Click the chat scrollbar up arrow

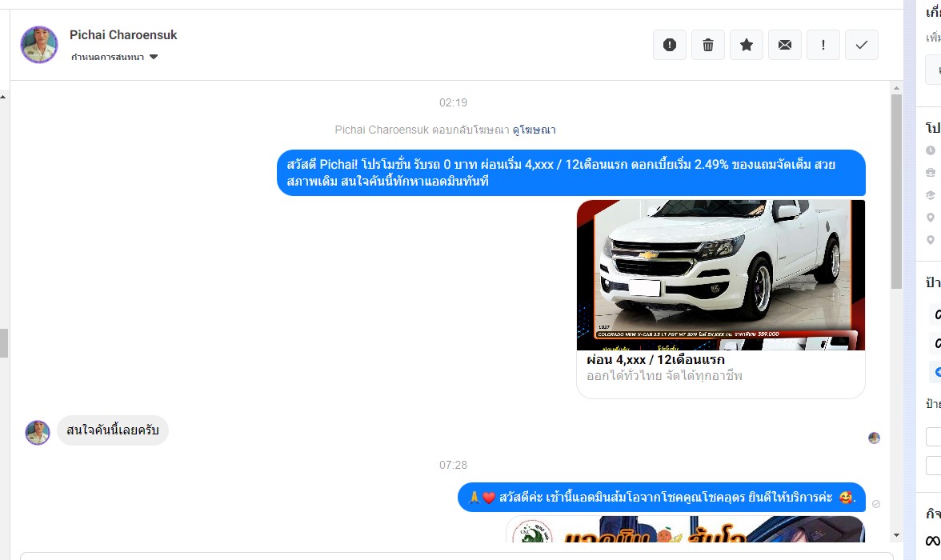[x=896, y=88]
